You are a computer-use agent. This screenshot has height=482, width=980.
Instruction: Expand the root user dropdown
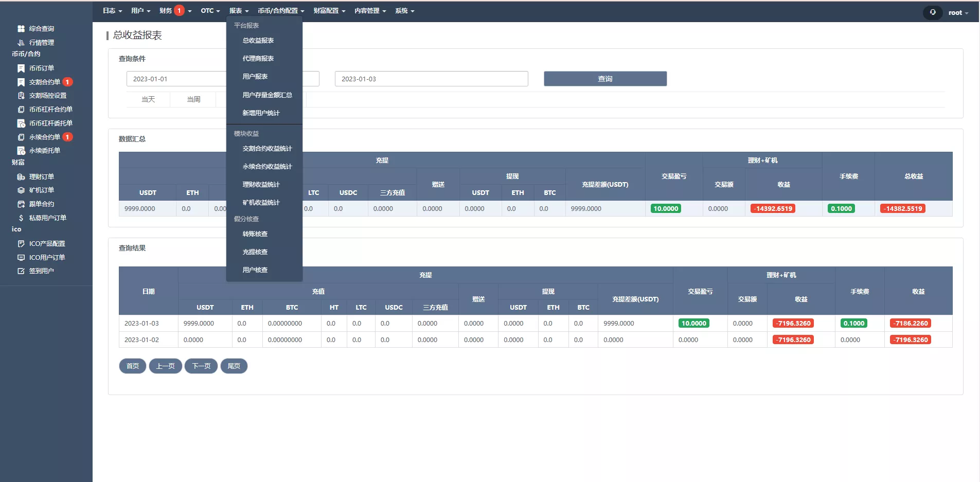coord(958,13)
